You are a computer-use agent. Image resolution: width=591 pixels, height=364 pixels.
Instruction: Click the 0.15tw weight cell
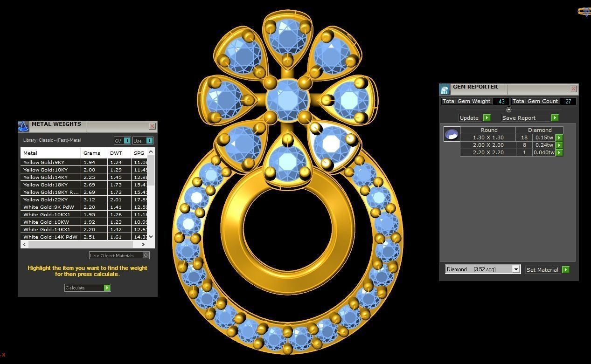(544, 137)
